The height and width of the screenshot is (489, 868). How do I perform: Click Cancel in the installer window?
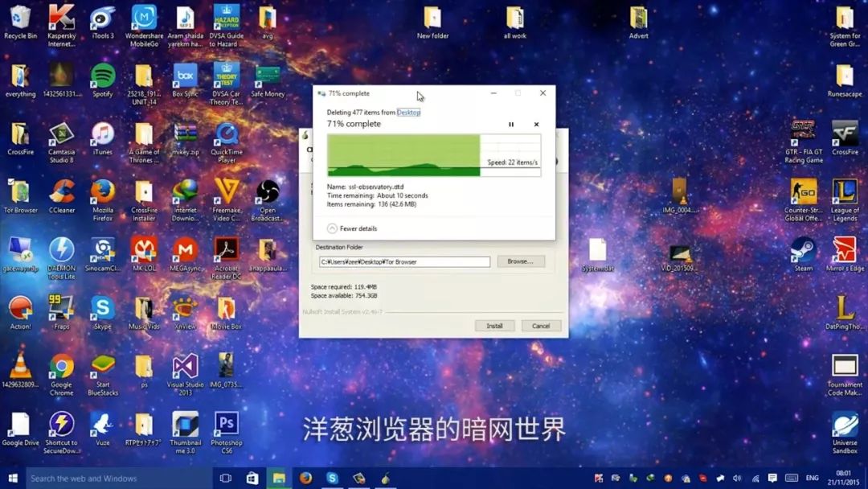pos(541,326)
